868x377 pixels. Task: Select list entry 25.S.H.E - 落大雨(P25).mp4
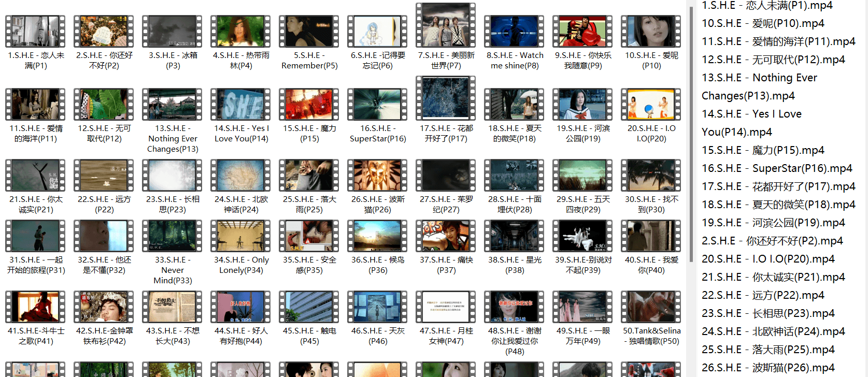pyautogui.click(x=768, y=350)
